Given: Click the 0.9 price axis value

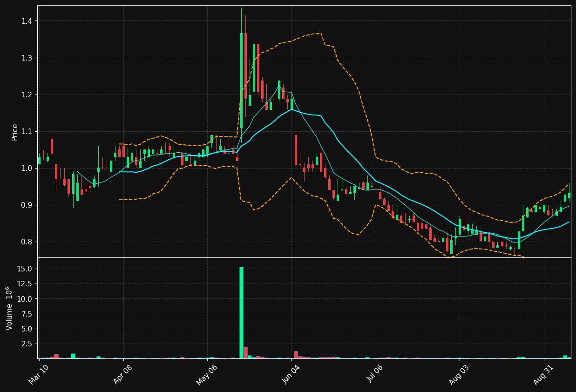Looking at the screenshot, I should tap(27, 205).
